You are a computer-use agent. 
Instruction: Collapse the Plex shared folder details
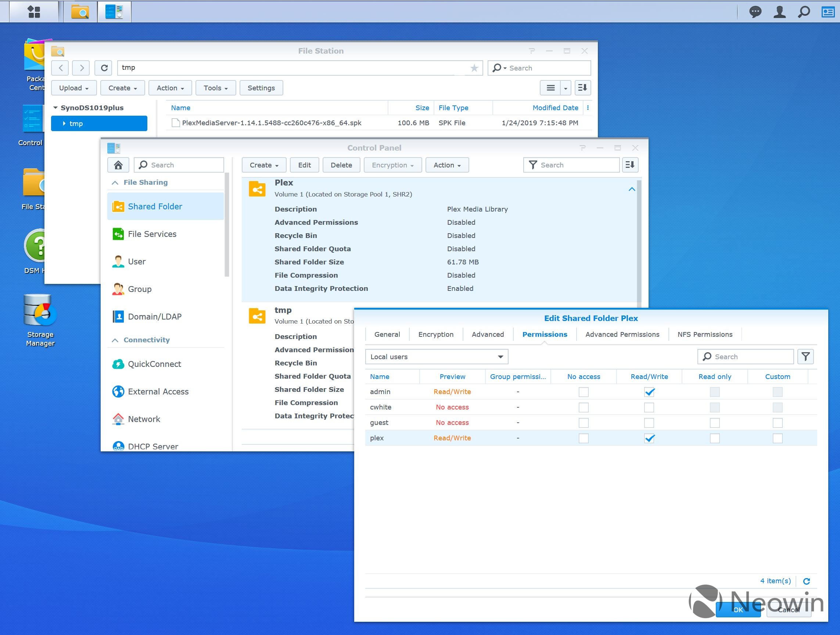(632, 189)
